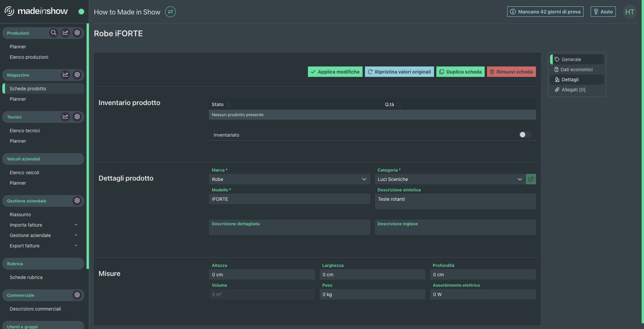The width and height of the screenshot is (644, 329).
Task: Expand Importa fatture submenu
Action: [x=76, y=225]
